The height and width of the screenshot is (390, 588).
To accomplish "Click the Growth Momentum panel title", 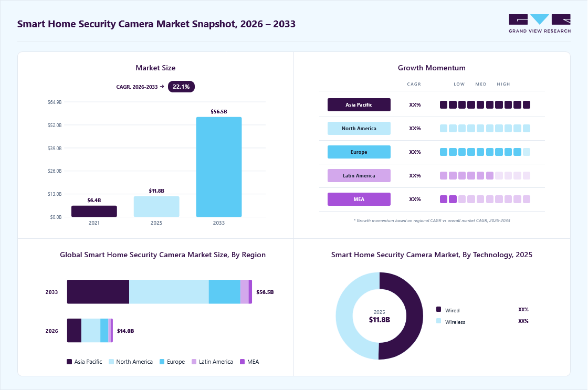I will click(x=432, y=68).
